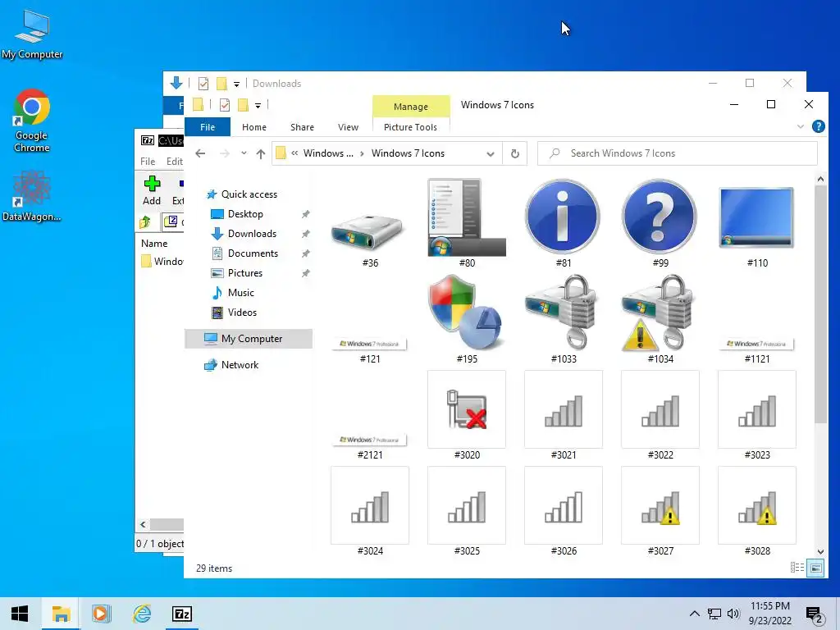Show clock and calendar 11:55 PM
The height and width of the screenshot is (630, 840).
click(769, 614)
